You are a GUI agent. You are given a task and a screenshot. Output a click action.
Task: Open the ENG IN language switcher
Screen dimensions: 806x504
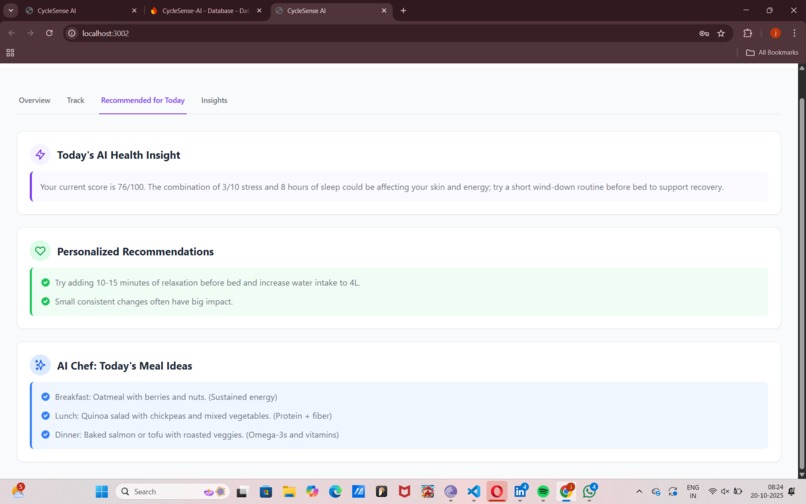pyautogui.click(x=692, y=492)
